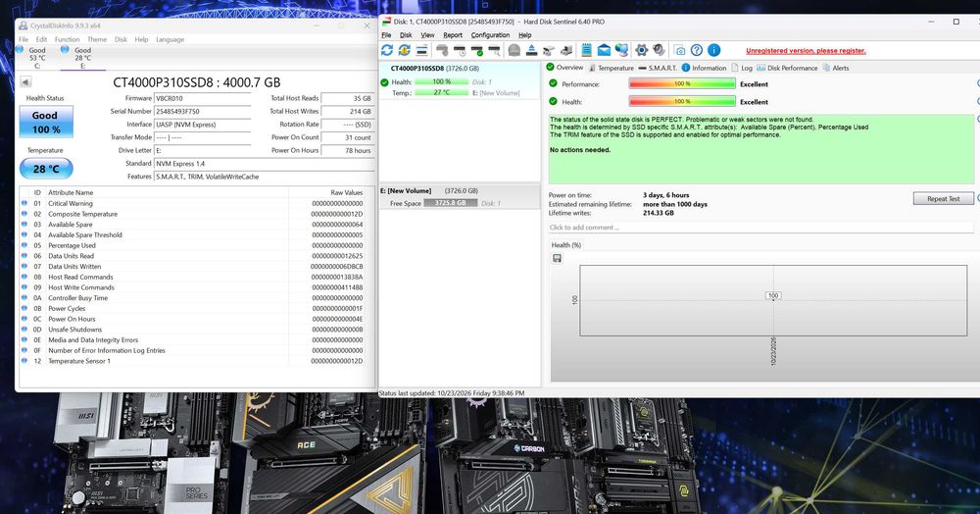Select CT4000P310SSD8 disk entry in Sentinel list
Viewport: 980px width, 514px height.
[x=460, y=80]
